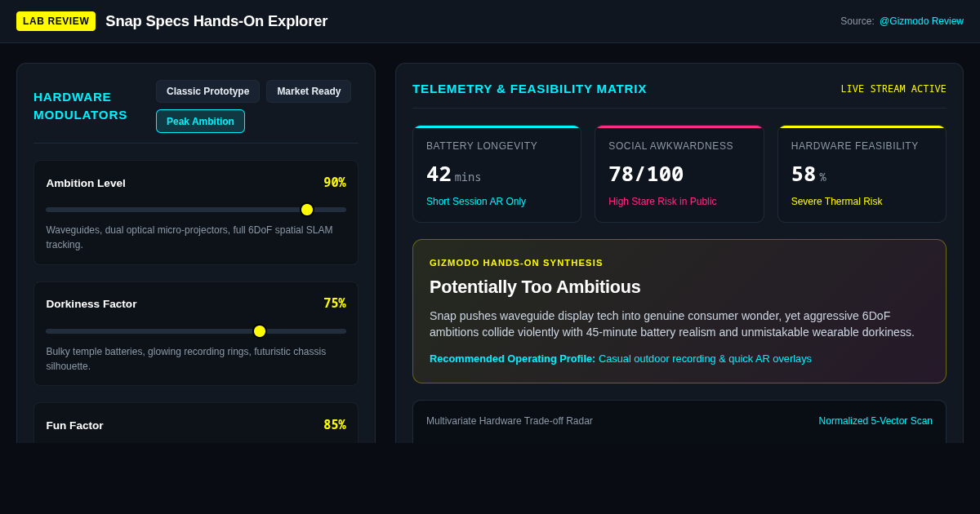Click the Severe Thermal Risk note

(x=836, y=202)
